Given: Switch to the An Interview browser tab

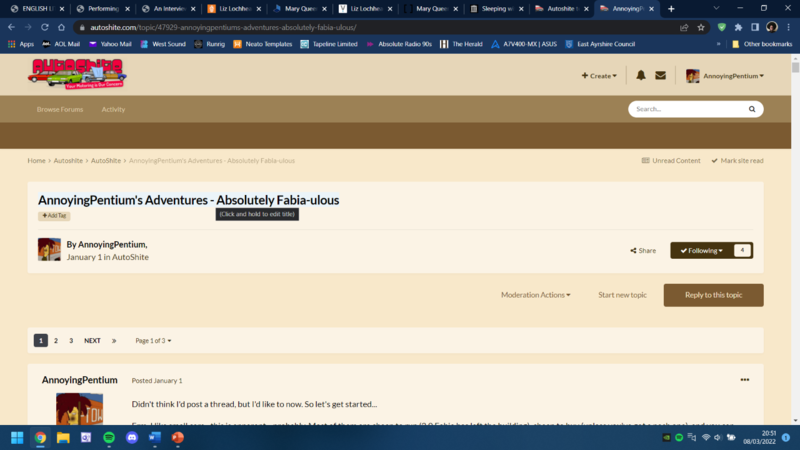Looking at the screenshot, I should coord(169,9).
